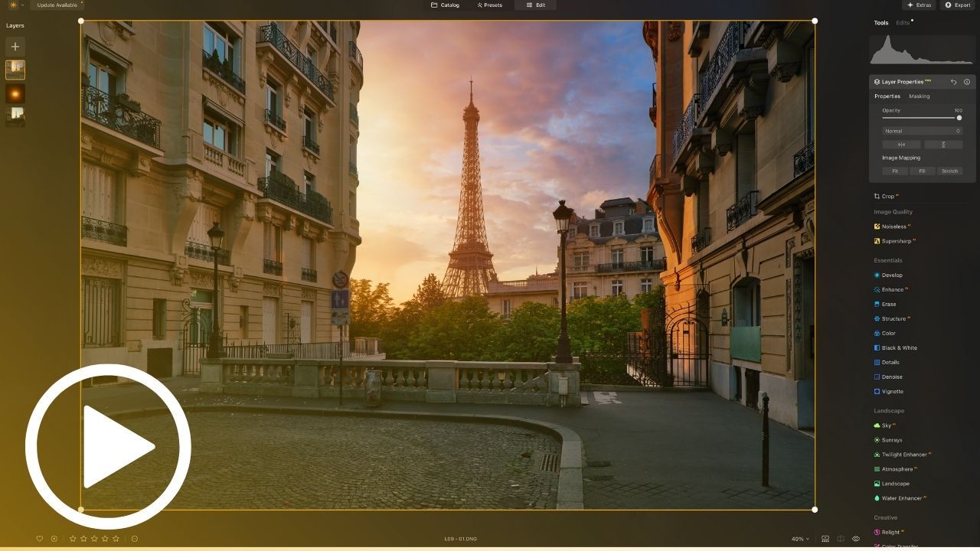
Task: Open the color label circle in the bottom bar
Action: click(135, 539)
